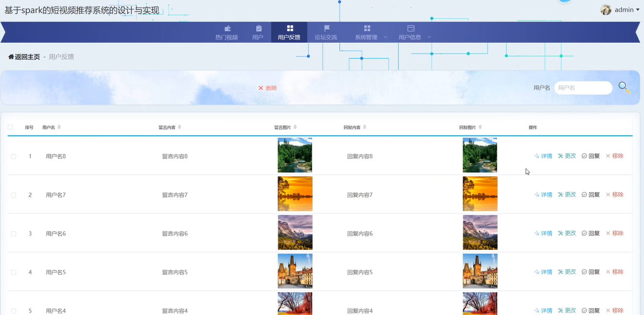Click the 留言内容4 cell text
The height and width of the screenshot is (315, 644).
pyautogui.click(x=175, y=311)
